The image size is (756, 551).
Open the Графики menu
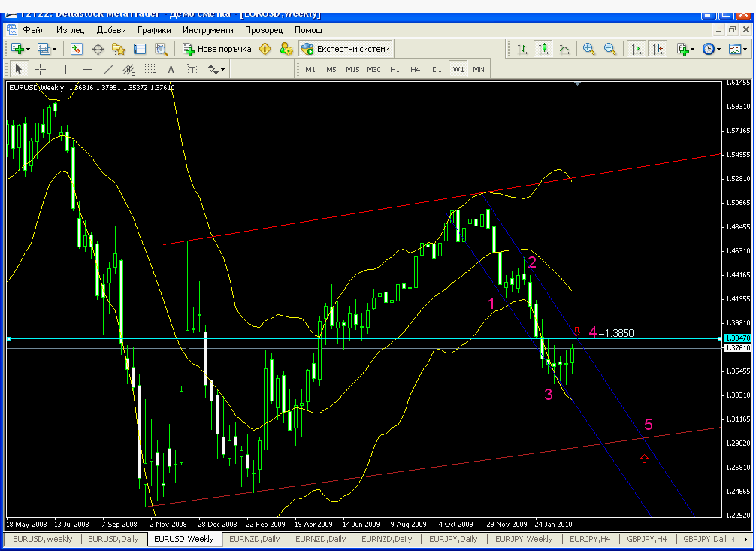(154, 30)
